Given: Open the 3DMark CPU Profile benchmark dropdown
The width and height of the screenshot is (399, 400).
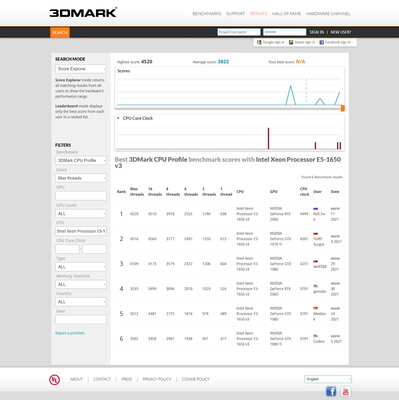Looking at the screenshot, I should [81, 160].
